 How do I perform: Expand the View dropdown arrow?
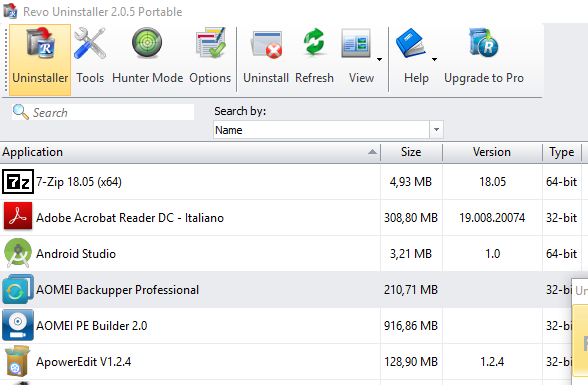click(380, 59)
